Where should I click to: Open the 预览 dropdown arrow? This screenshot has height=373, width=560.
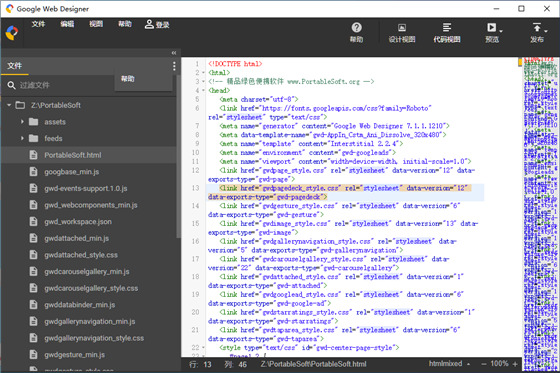(x=501, y=31)
